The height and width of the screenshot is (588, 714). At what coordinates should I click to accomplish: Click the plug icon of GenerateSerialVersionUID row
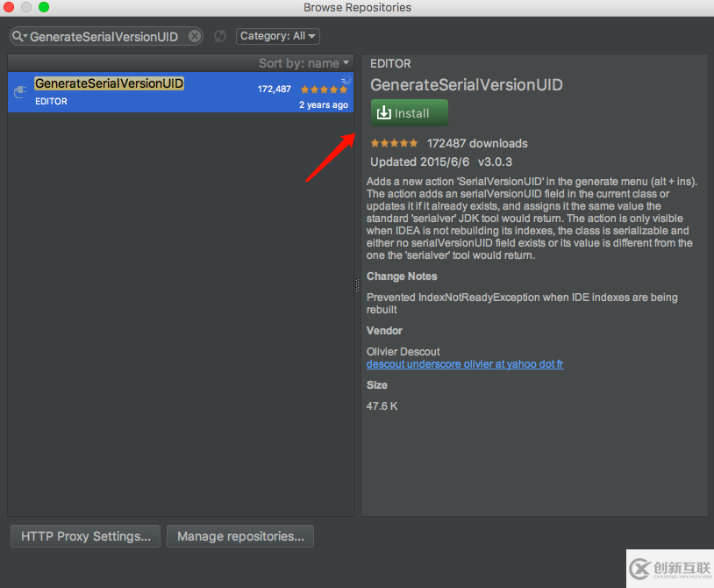point(20,92)
